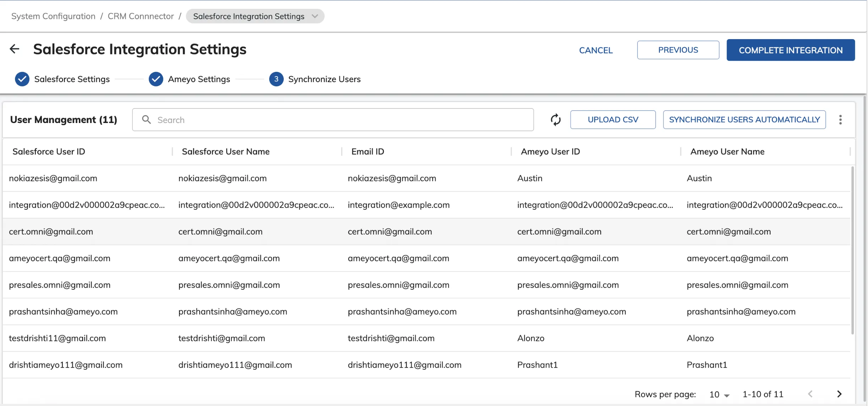
Task: Click ameyocert.qa@gmail.com in Email ID column
Action: [x=398, y=258]
